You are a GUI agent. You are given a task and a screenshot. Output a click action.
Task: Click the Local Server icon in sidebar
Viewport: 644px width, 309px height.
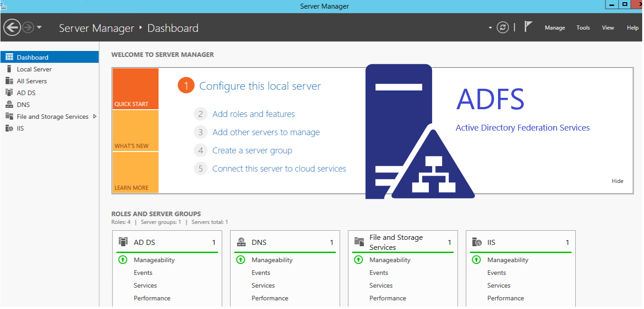point(9,69)
